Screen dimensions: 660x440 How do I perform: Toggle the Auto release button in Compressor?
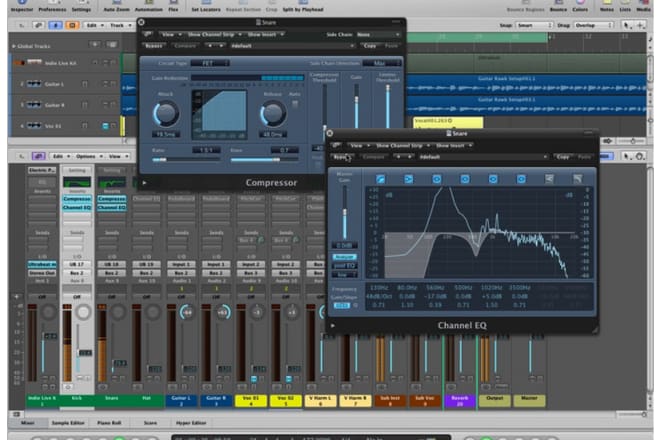click(x=295, y=103)
